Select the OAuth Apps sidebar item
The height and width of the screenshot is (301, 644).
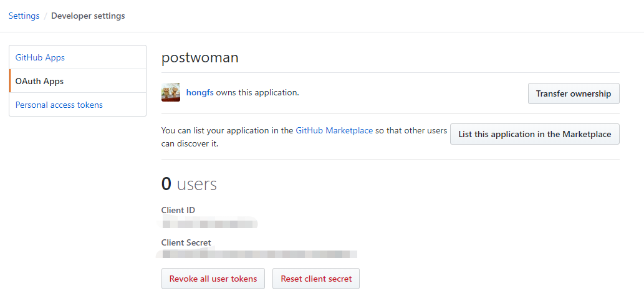(39, 81)
